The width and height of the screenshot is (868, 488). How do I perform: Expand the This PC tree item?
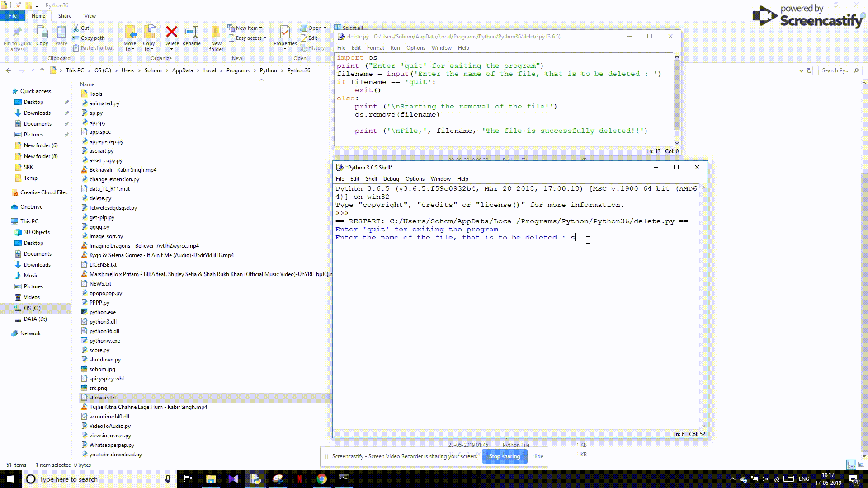pos(6,221)
